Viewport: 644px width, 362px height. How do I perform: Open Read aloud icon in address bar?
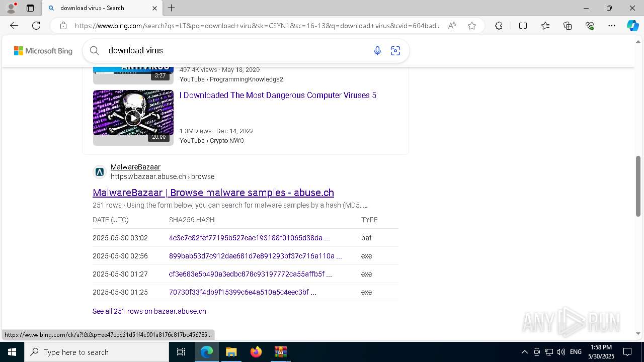coord(452,26)
